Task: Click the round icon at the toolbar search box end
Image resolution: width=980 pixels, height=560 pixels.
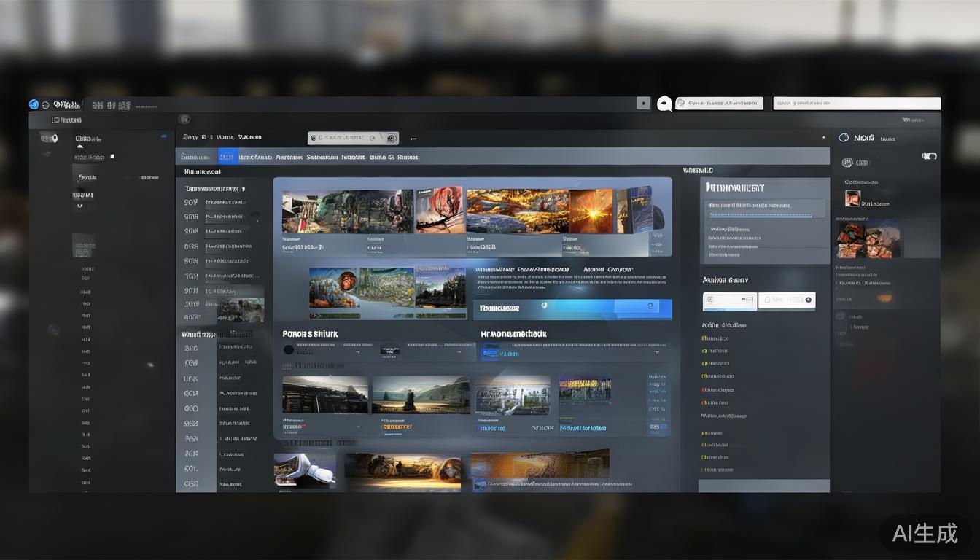Action: pos(392,138)
